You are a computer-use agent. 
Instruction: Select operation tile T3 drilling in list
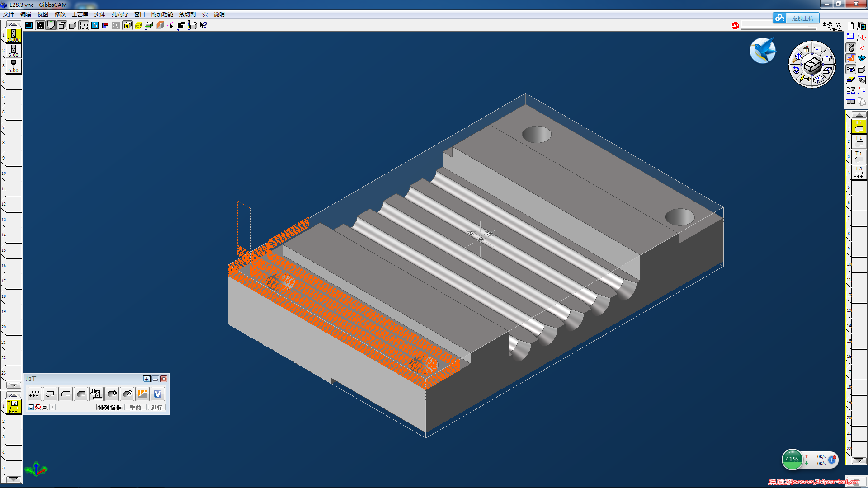pos(859,172)
